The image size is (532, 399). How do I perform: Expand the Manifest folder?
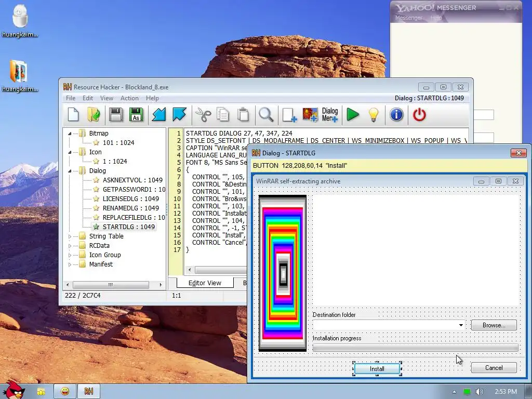point(70,264)
